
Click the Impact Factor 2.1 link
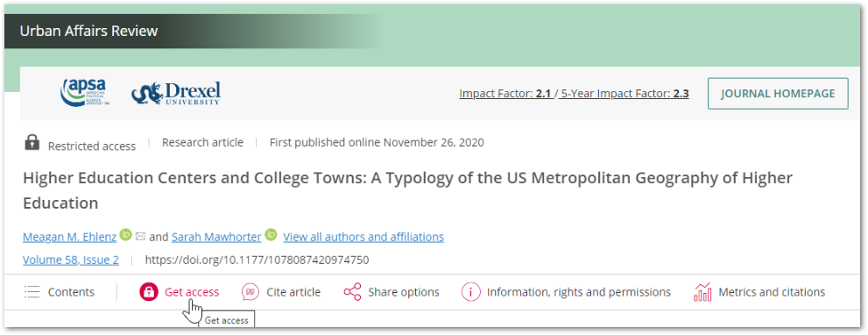(x=505, y=93)
